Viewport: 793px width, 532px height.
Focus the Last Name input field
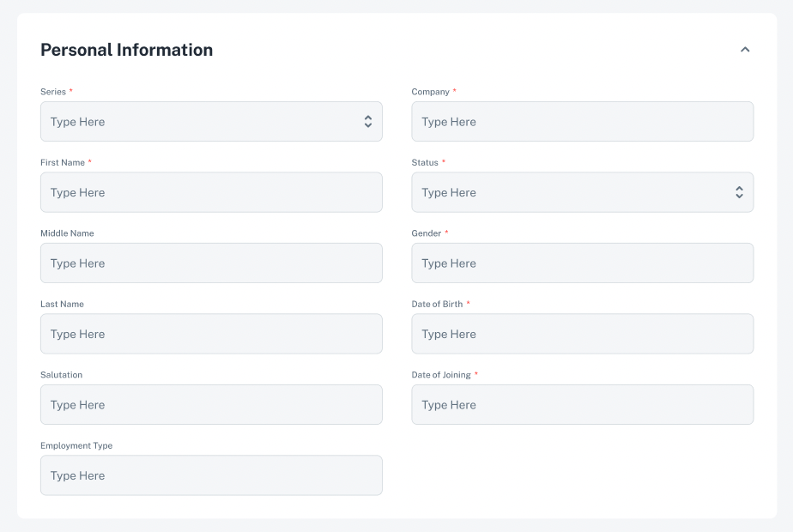point(211,334)
